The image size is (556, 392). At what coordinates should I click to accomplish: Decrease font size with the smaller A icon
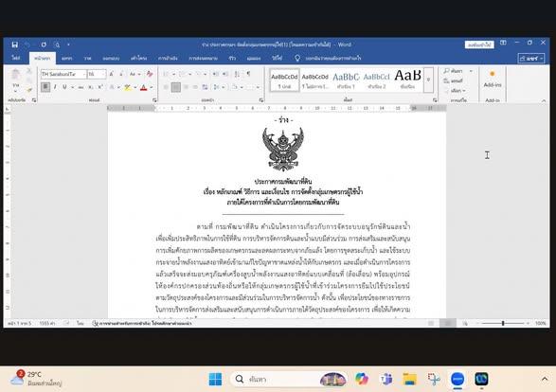coord(121,74)
